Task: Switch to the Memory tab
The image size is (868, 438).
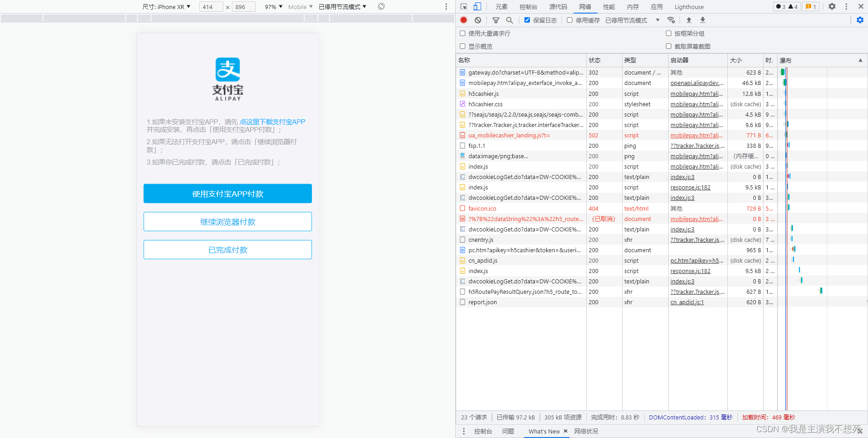Action: [633, 7]
